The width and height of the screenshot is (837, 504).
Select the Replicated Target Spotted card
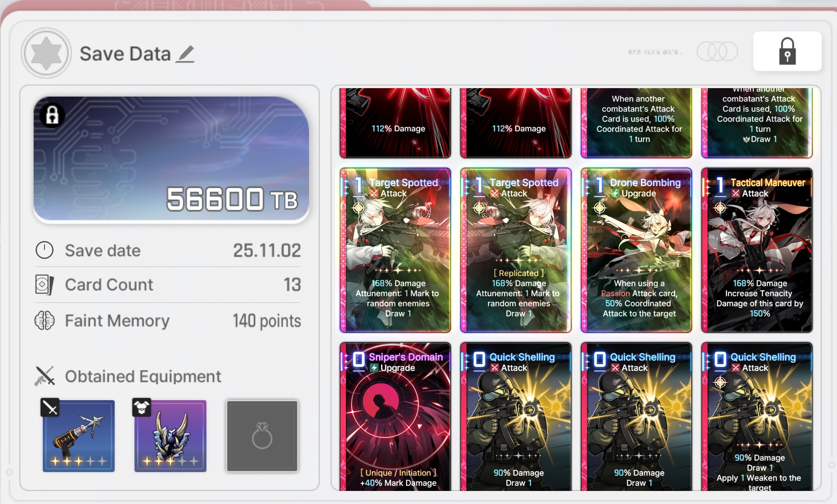516,250
